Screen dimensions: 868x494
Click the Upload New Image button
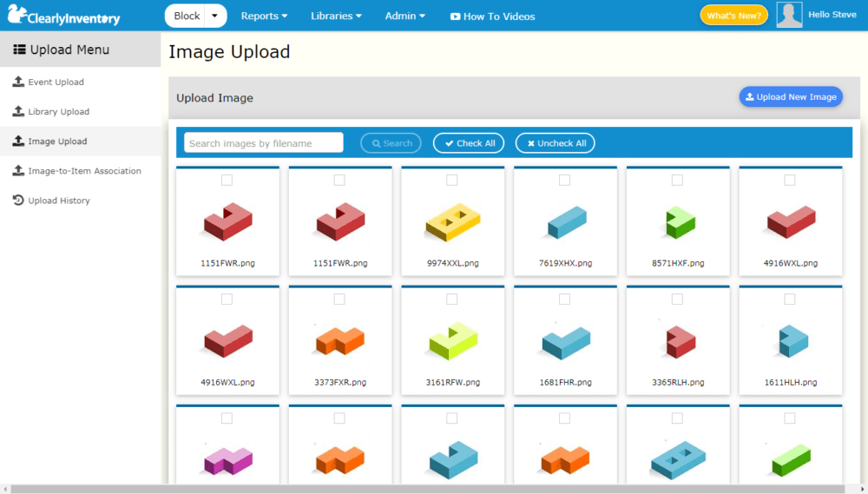click(x=791, y=97)
